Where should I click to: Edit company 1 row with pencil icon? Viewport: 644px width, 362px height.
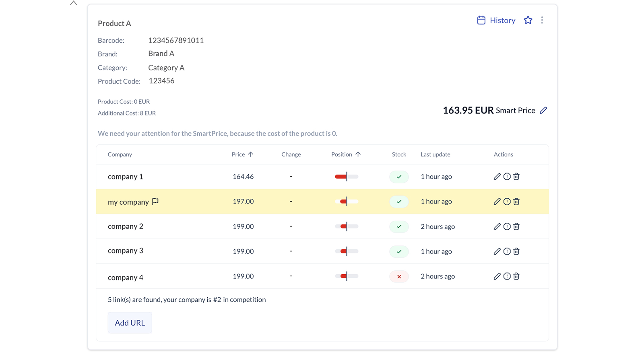pyautogui.click(x=497, y=177)
